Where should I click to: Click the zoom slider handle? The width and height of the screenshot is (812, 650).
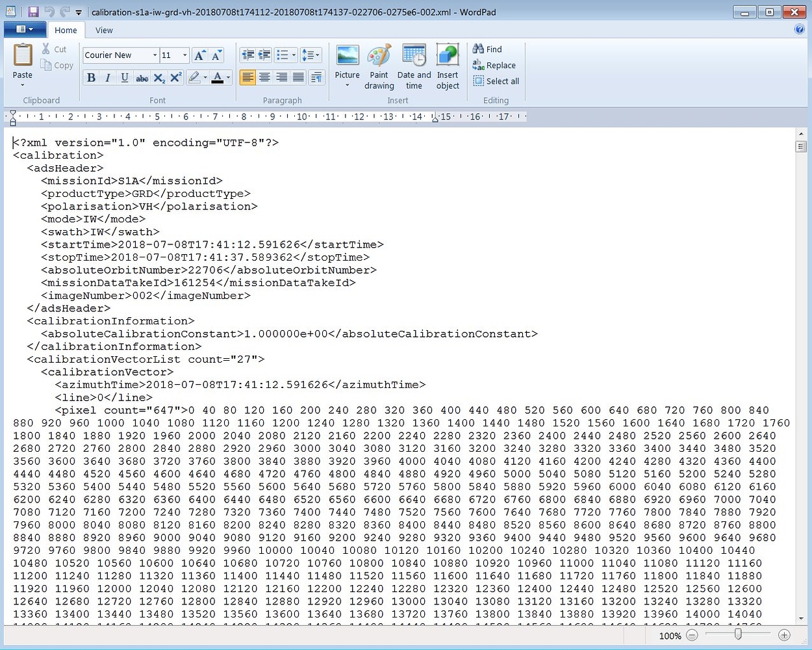point(738,634)
